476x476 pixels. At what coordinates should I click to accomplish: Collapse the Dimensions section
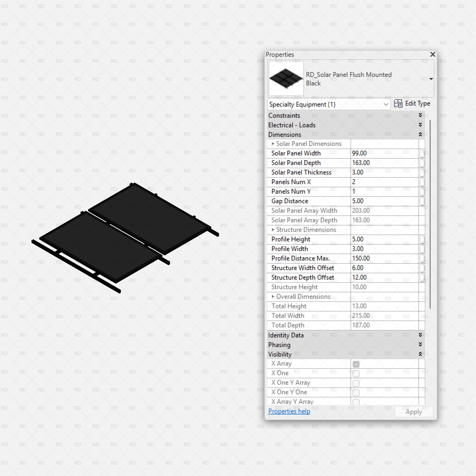pos(420,134)
